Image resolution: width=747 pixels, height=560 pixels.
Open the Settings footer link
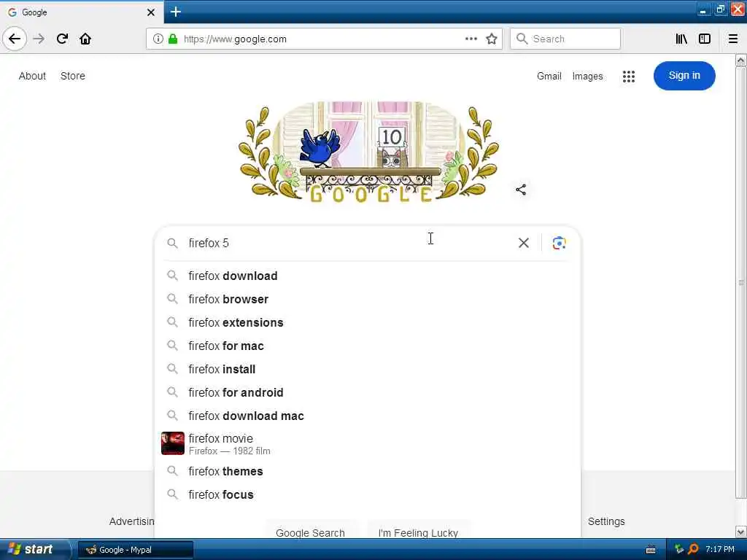pyautogui.click(x=606, y=521)
